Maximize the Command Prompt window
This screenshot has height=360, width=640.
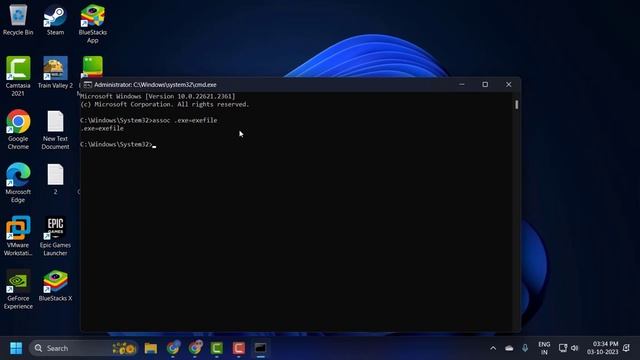click(485, 84)
